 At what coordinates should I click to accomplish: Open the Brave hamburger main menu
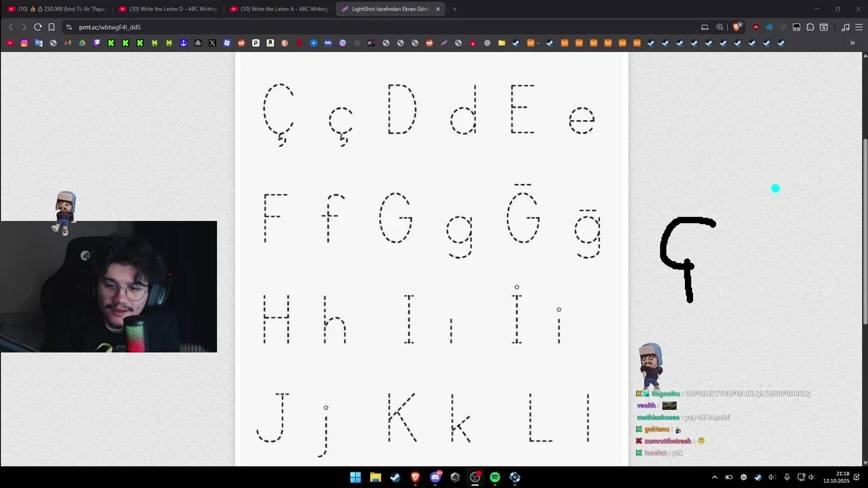(x=859, y=27)
